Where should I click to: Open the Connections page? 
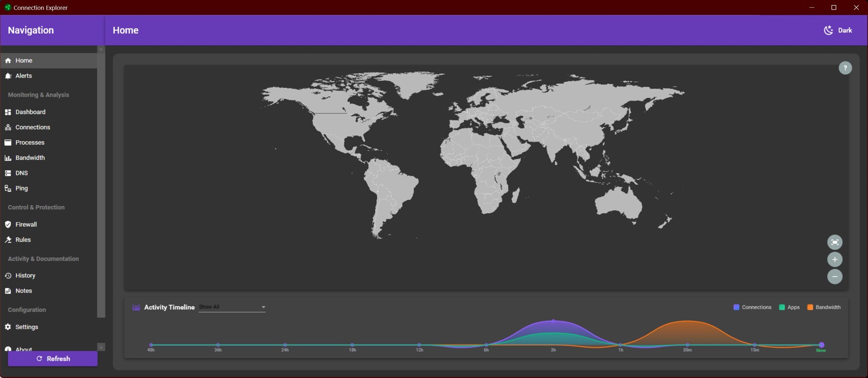coord(33,127)
